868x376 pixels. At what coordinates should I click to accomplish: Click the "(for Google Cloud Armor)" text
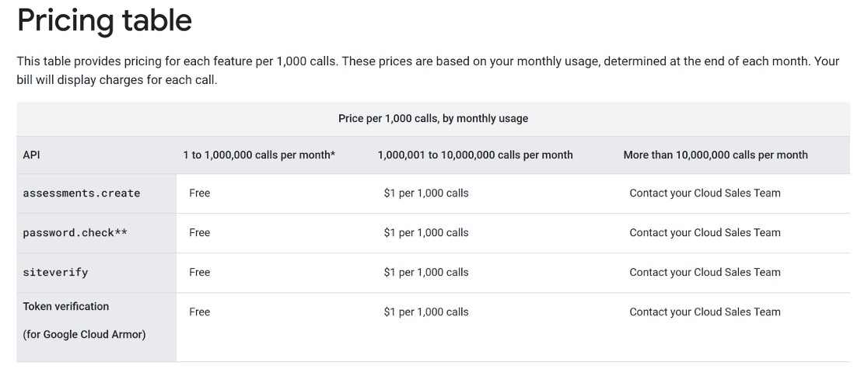pos(84,334)
